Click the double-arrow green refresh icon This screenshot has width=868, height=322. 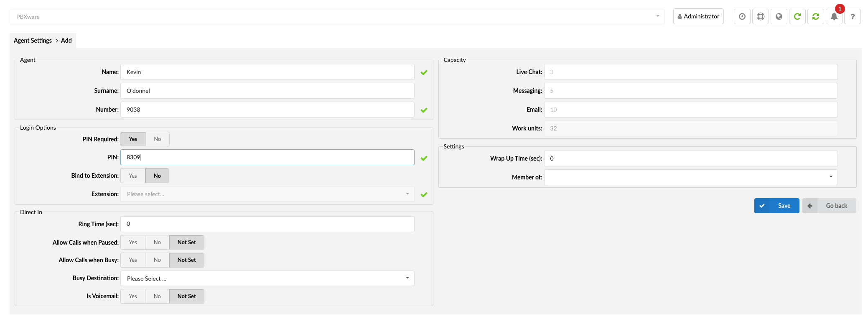click(815, 17)
